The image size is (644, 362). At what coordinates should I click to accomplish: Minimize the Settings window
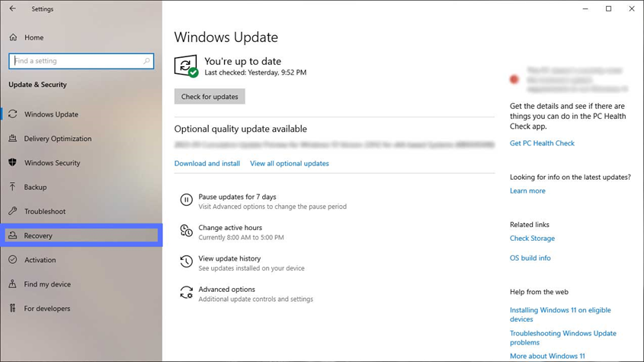tap(585, 8)
